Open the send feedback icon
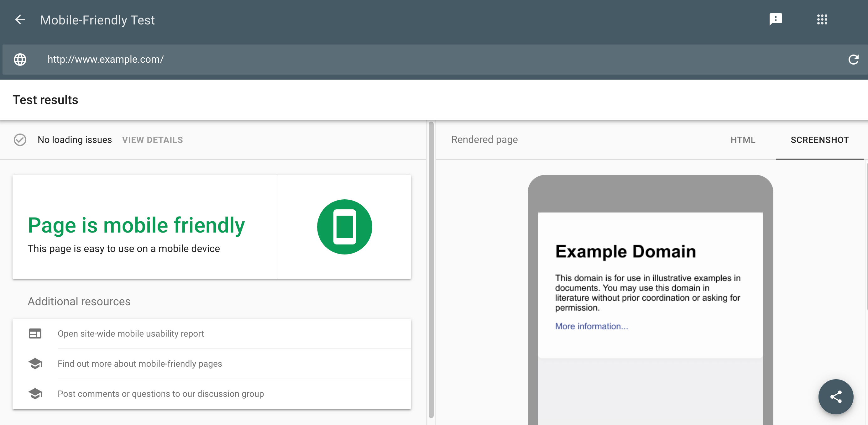The width and height of the screenshot is (868, 425). 776,19
